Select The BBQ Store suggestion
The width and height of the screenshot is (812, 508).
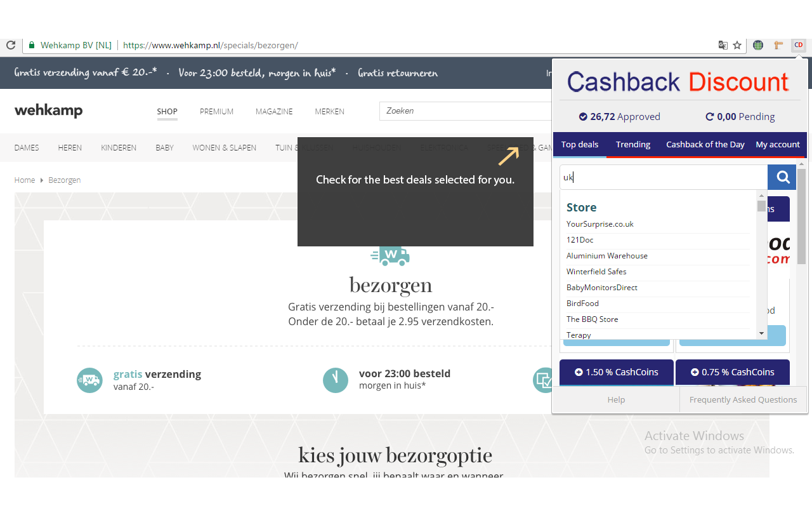click(658, 319)
